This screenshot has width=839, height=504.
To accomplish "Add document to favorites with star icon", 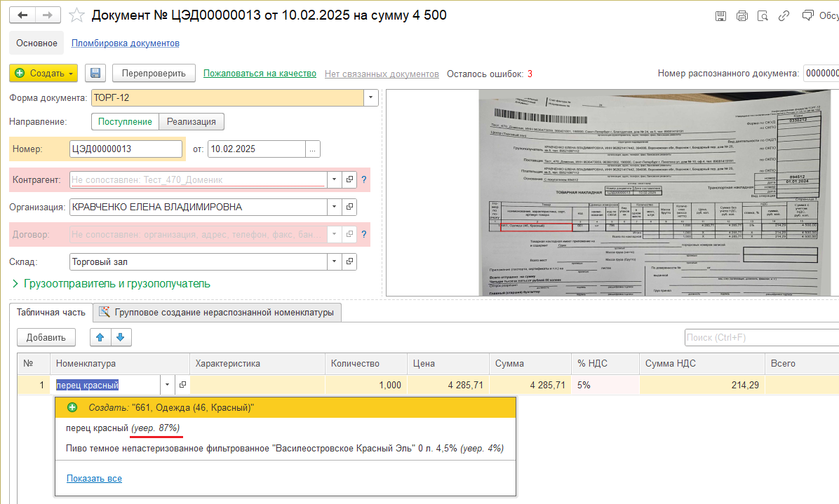I will [77, 15].
